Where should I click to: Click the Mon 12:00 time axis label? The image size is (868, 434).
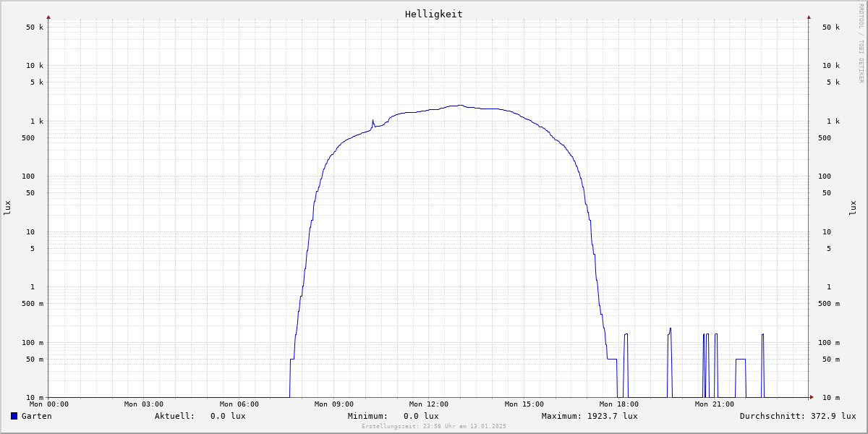429,404
